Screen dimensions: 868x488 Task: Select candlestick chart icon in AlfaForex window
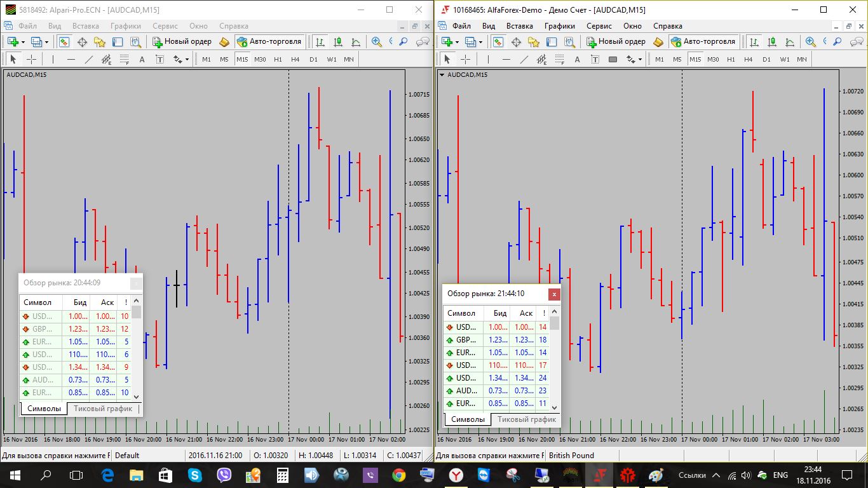tap(772, 42)
